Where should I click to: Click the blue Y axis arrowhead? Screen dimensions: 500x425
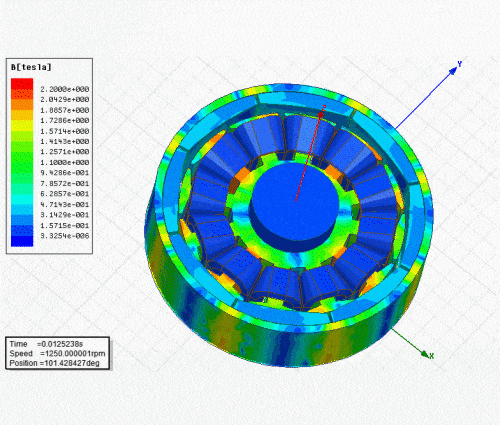click(452, 71)
